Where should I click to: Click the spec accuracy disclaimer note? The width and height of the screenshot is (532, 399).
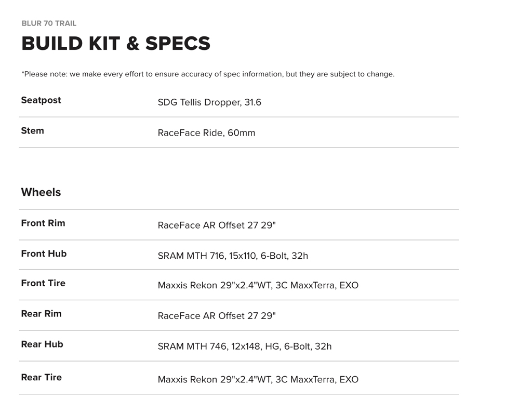[208, 74]
